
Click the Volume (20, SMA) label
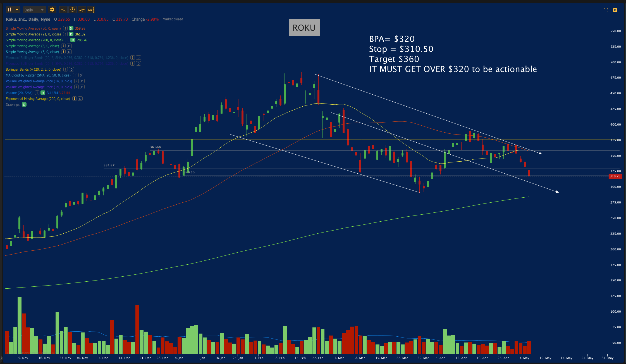(19, 93)
